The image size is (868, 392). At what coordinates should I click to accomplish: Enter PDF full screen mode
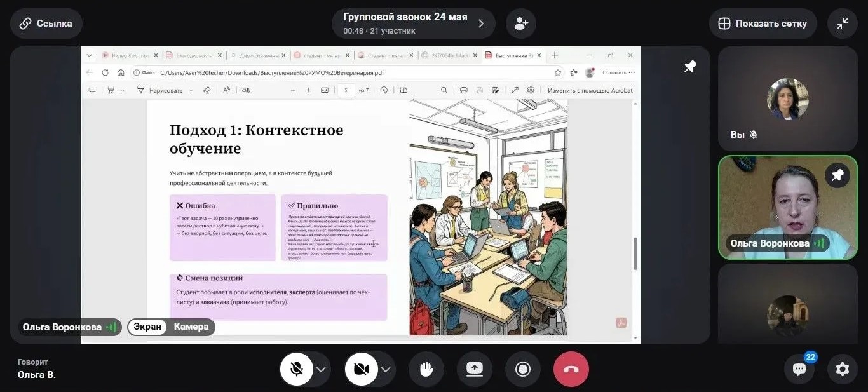click(x=515, y=90)
